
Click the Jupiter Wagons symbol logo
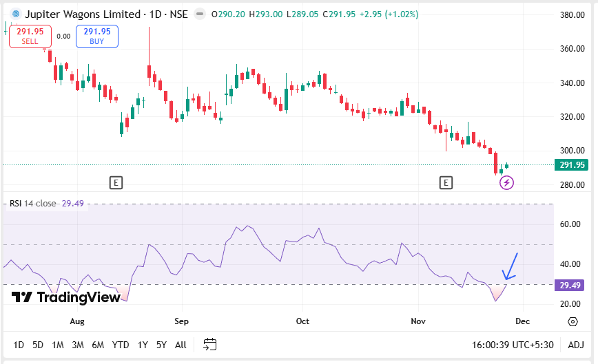pos(14,14)
